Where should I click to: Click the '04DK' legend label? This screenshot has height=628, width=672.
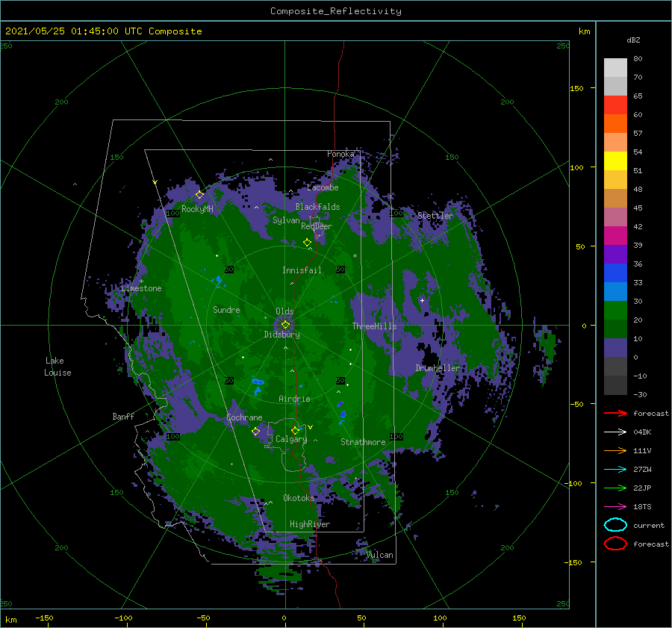point(642,432)
